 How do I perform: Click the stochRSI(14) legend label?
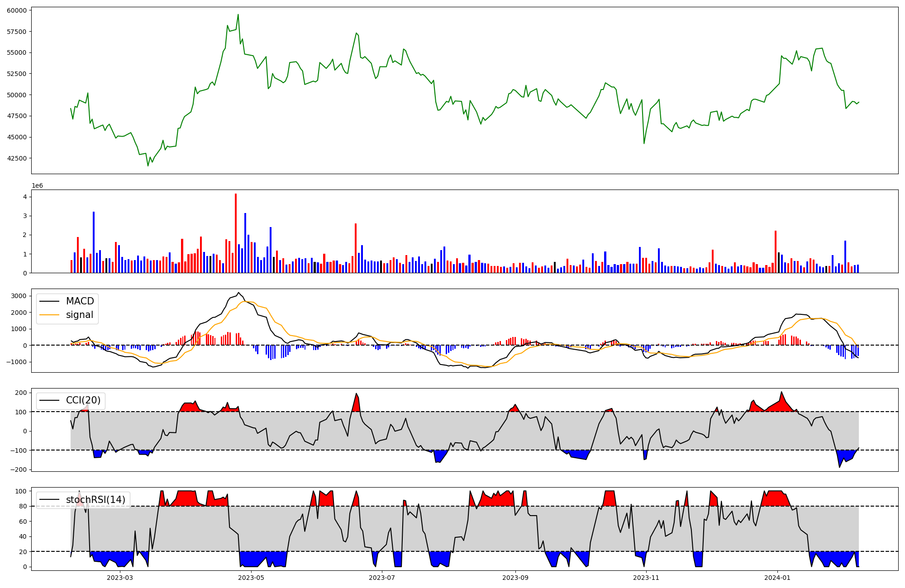[x=95, y=500]
